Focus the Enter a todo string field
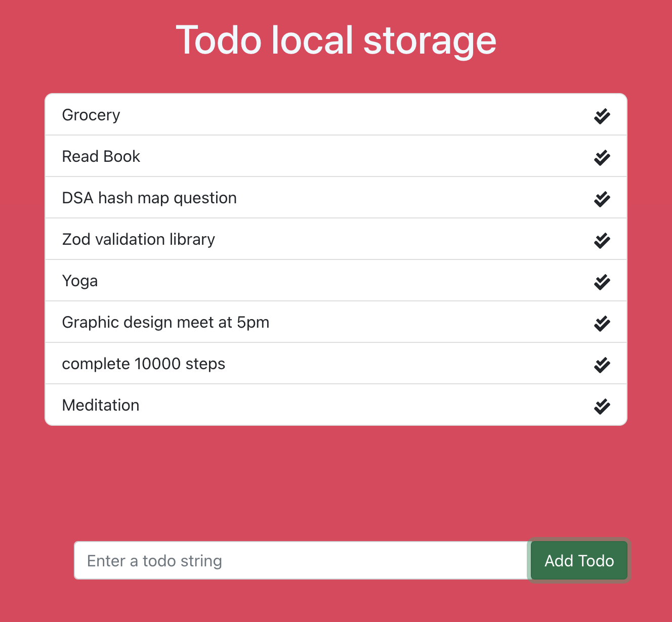The height and width of the screenshot is (622, 672). click(x=303, y=560)
